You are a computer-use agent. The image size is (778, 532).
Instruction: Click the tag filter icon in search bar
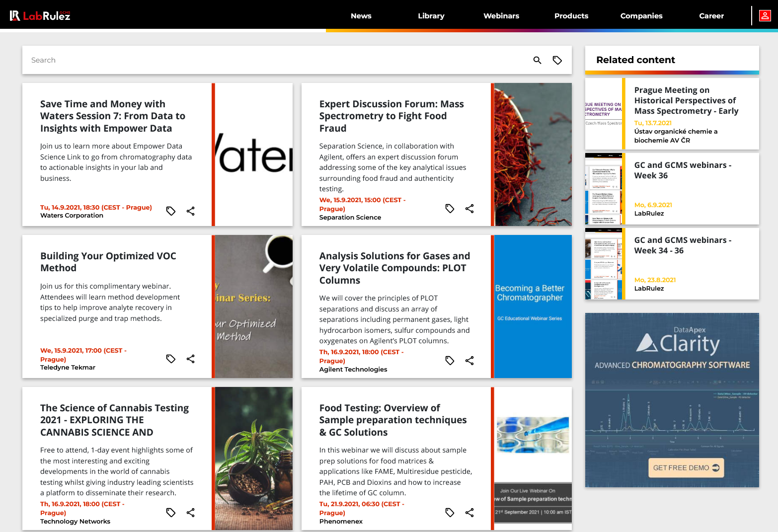557,60
